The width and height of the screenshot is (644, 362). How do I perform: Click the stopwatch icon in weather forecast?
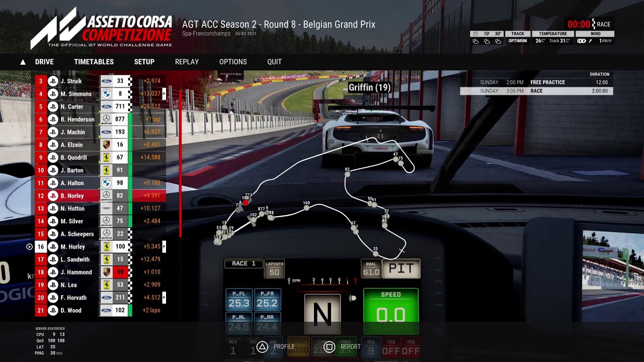pyautogui.click(x=475, y=34)
